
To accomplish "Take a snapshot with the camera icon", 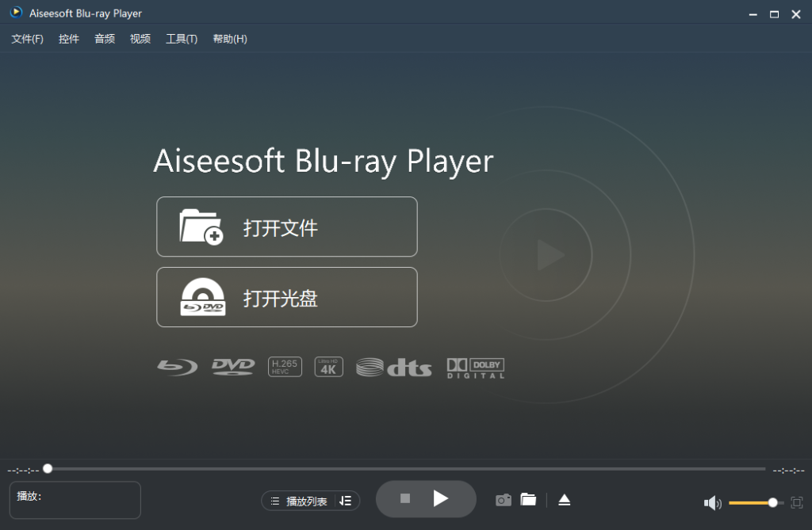I will click(x=504, y=500).
